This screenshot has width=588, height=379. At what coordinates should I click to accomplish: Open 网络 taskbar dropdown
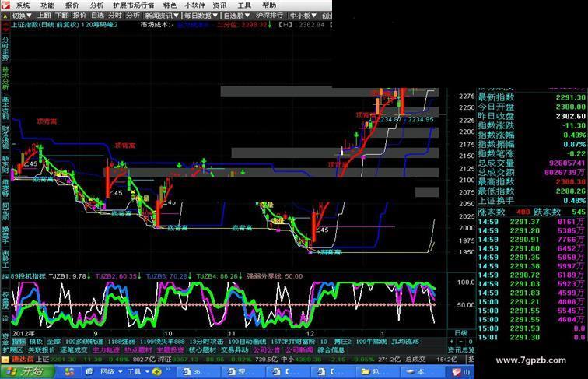point(112,371)
